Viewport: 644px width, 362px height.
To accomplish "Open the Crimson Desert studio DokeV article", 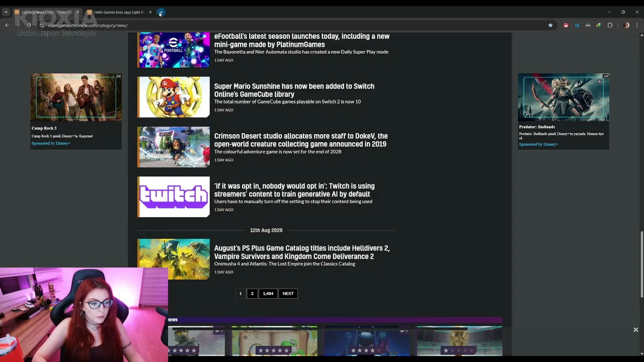I will point(301,140).
